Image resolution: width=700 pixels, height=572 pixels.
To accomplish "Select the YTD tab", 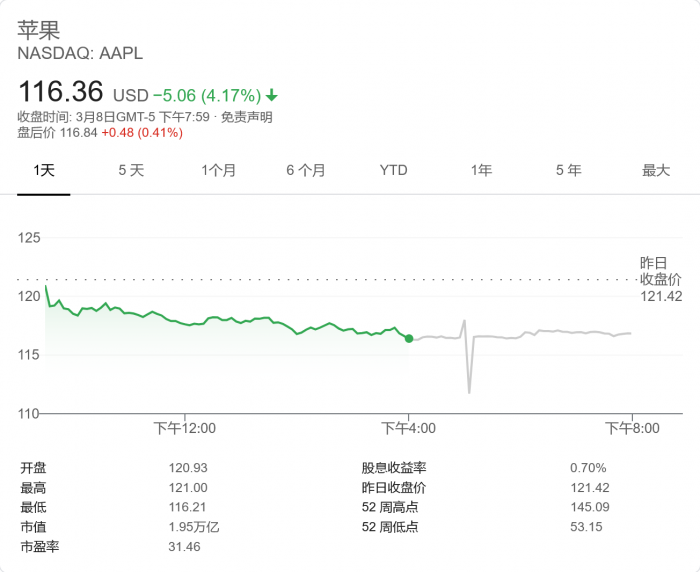I will (x=393, y=170).
